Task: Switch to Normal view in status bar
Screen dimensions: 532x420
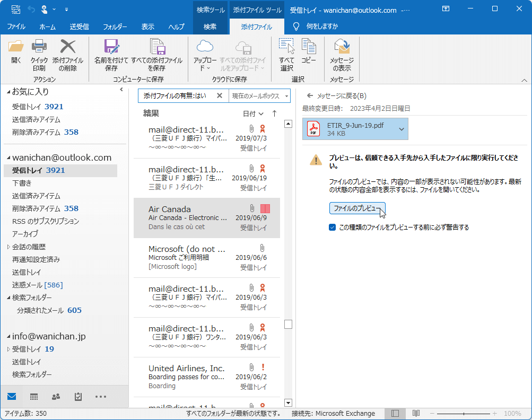Action: [x=395, y=413]
